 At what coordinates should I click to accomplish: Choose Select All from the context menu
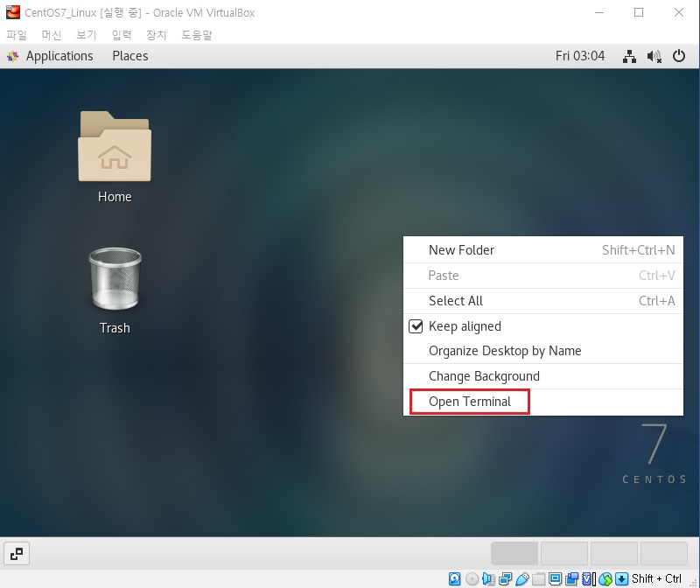point(542,301)
